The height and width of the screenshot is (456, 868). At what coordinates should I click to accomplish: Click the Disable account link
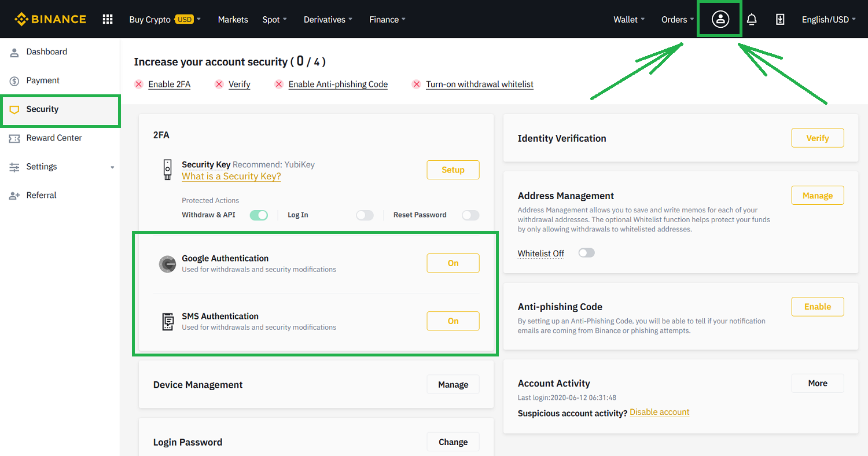click(660, 413)
